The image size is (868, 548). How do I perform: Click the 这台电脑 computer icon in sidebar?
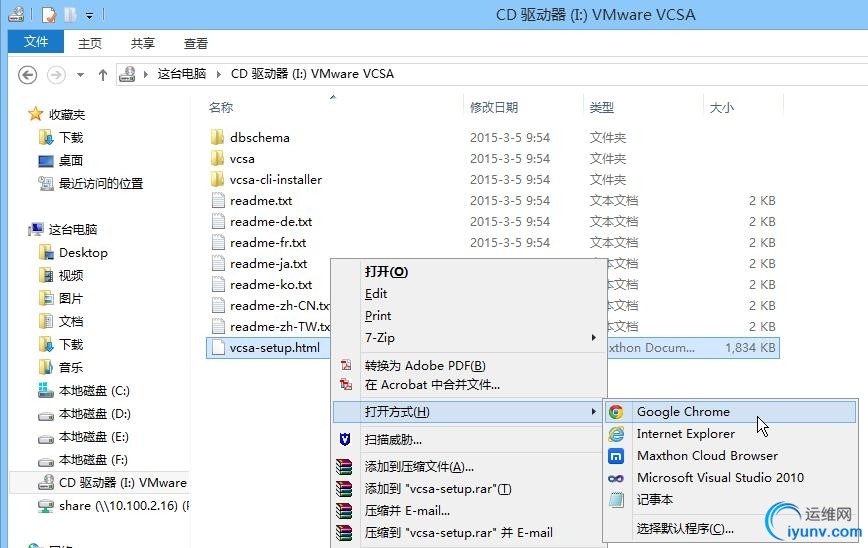point(37,229)
